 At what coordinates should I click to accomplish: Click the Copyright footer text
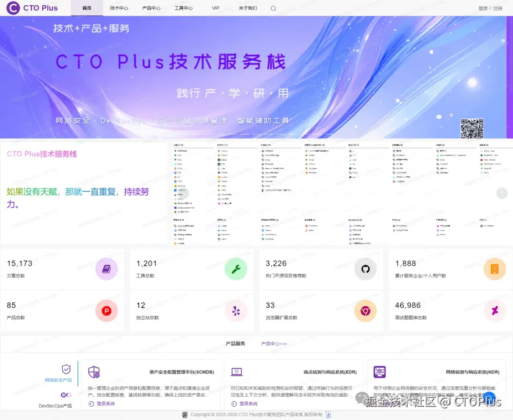pyautogui.click(x=256, y=414)
